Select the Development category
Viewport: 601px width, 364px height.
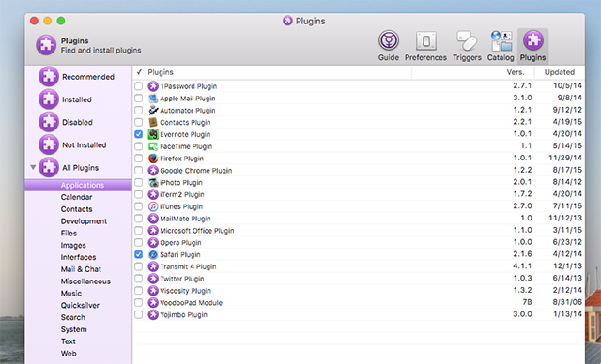tap(84, 221)
